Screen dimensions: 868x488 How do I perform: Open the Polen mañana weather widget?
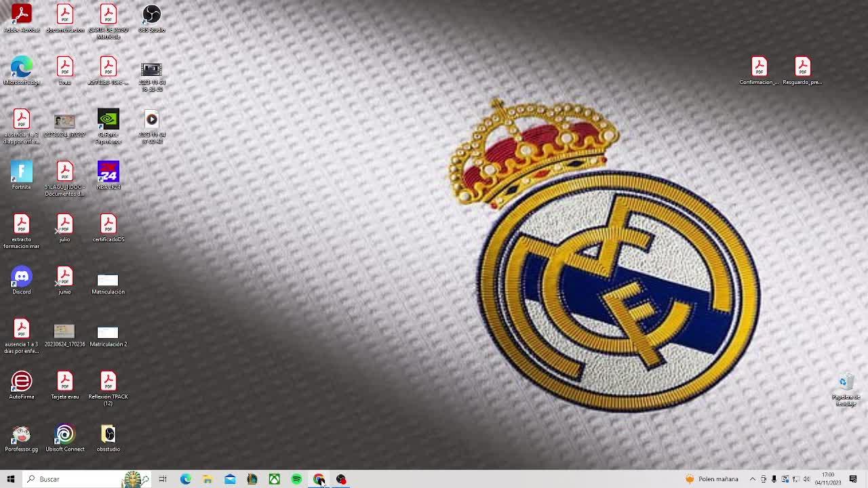click(711, 479)
